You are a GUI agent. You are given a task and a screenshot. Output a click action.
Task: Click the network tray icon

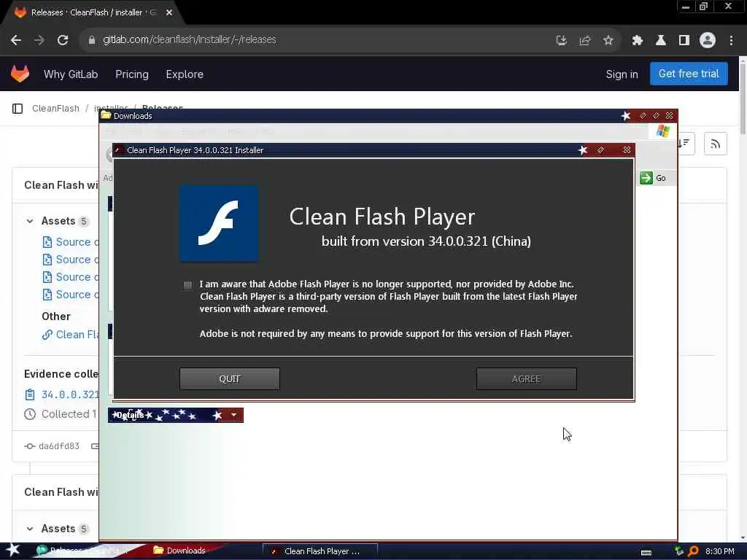point(679,551)
